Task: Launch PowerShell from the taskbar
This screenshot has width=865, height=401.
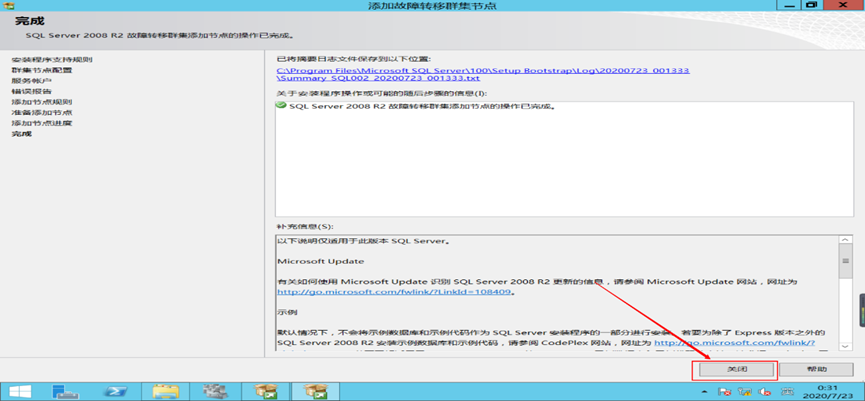Action: click(x=117, y=392)
